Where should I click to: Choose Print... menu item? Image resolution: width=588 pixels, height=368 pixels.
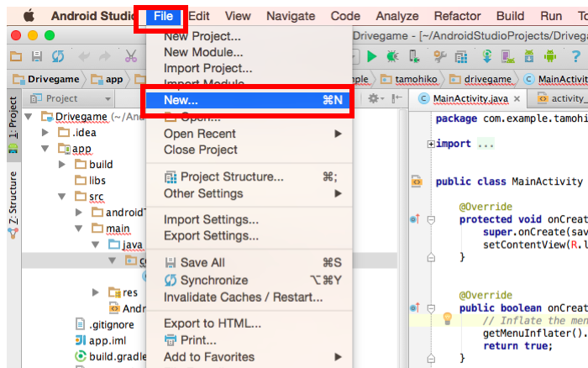point(249,340)
